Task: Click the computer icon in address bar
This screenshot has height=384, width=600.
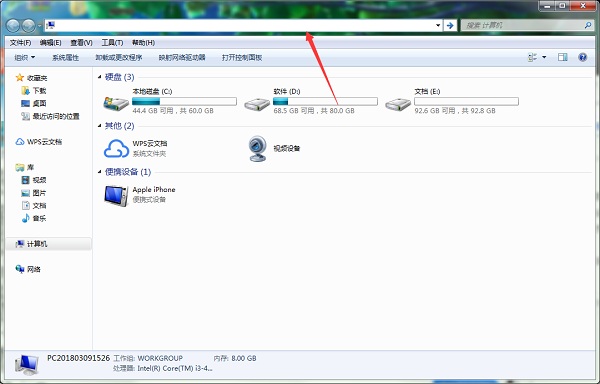Action: point(51,26)
